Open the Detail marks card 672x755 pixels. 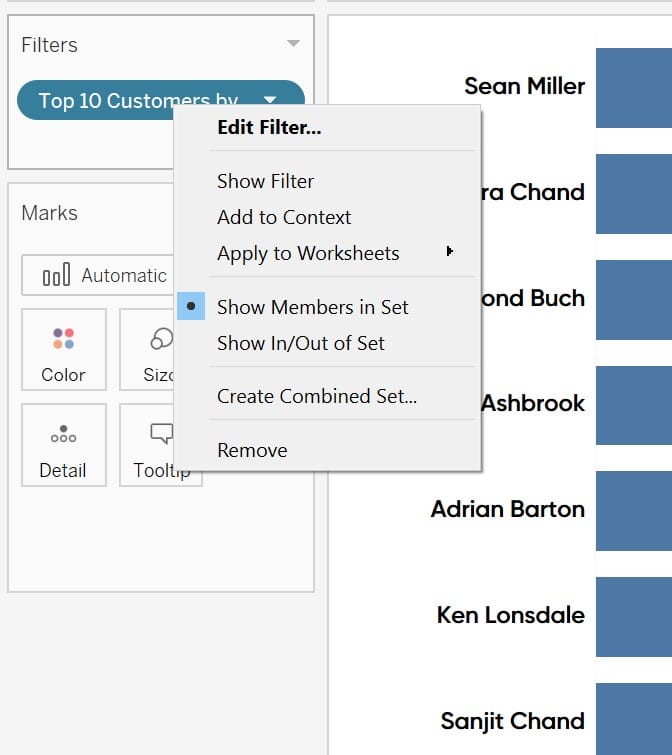(x=64, y=445)
